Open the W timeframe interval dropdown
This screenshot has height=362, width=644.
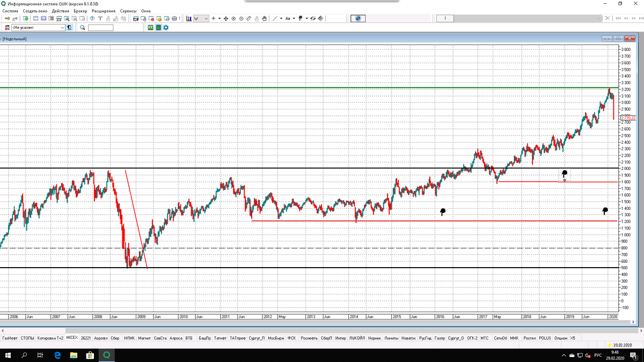(201, 18)
